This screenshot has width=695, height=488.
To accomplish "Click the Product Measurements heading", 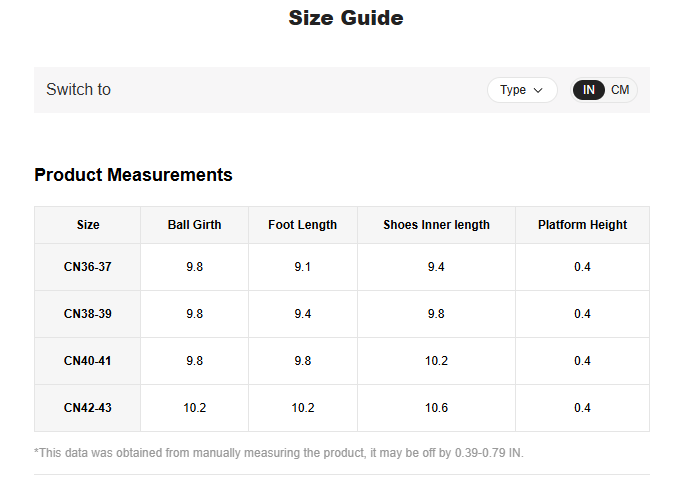I will coord(133,175).
